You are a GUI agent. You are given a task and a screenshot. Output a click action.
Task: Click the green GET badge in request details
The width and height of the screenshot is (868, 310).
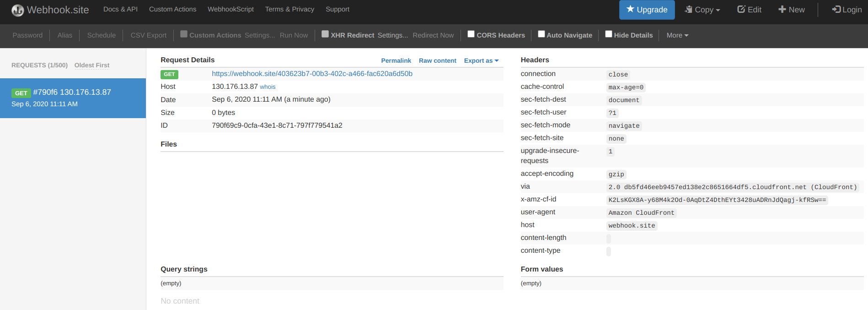pos(169,74)
